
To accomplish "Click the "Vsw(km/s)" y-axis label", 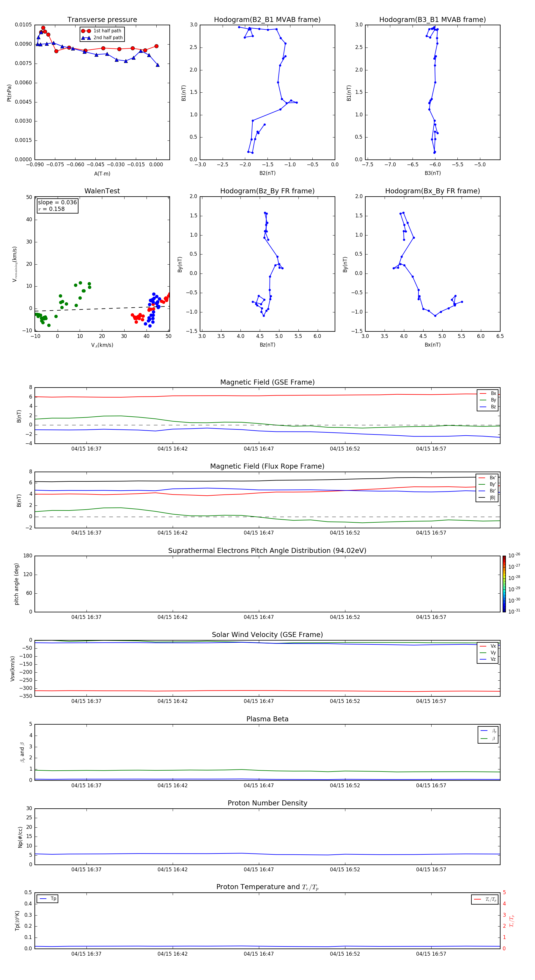I will [12, 668].
